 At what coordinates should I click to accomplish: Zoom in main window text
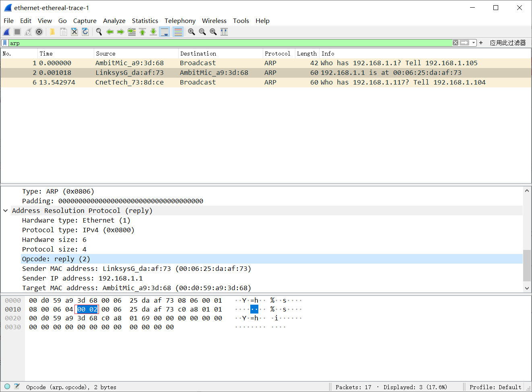point(192,32)
